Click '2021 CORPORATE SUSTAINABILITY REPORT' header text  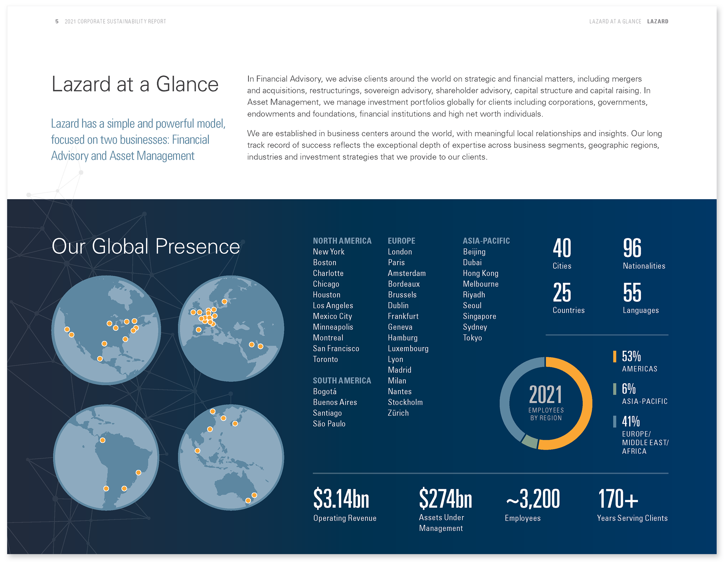[x=115, y=21]
